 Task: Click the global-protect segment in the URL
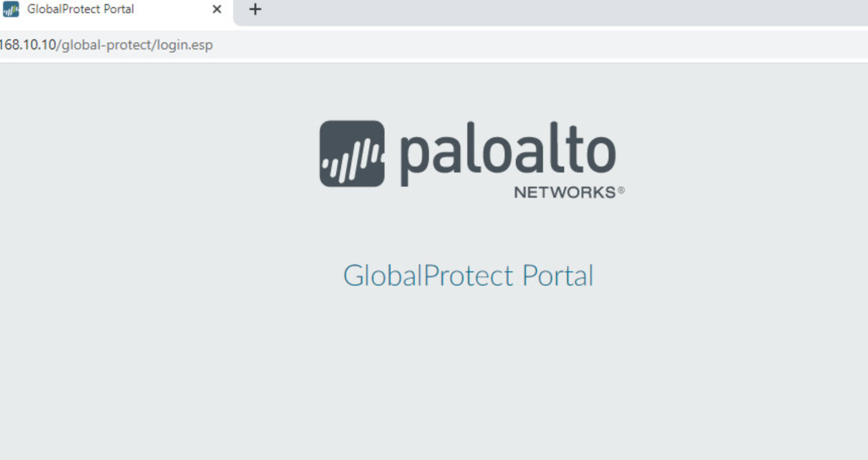[106, 45]
